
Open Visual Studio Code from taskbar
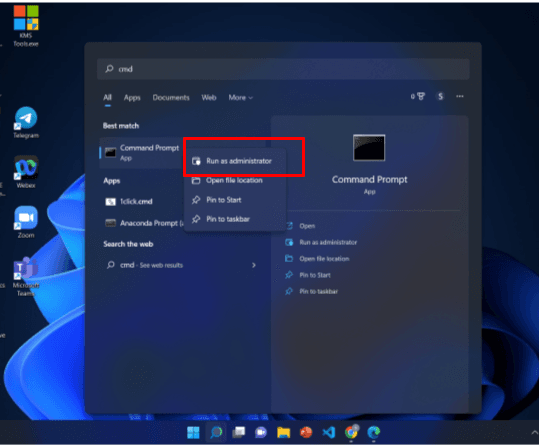click(329, 432)
